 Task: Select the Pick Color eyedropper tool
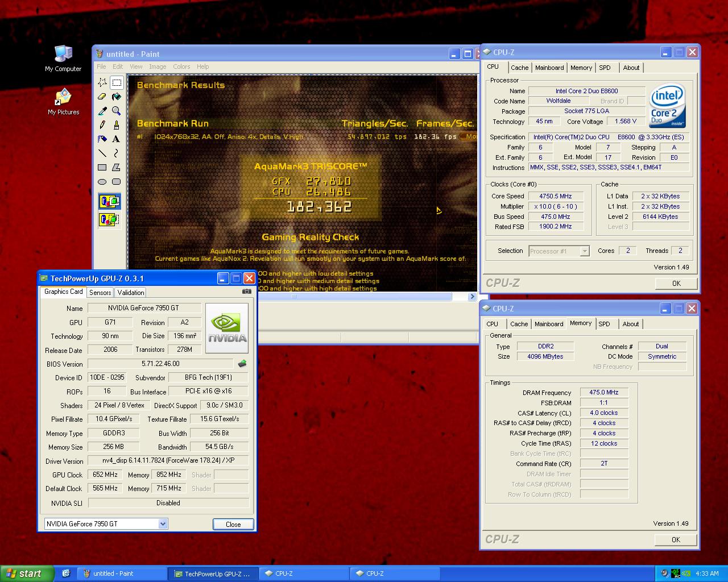102,111
